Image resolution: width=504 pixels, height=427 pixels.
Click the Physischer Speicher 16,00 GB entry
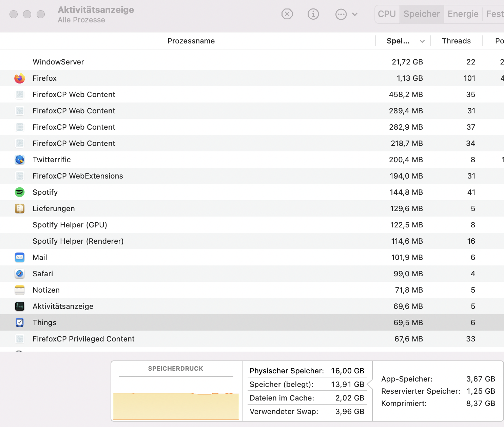tap(307, 371)
